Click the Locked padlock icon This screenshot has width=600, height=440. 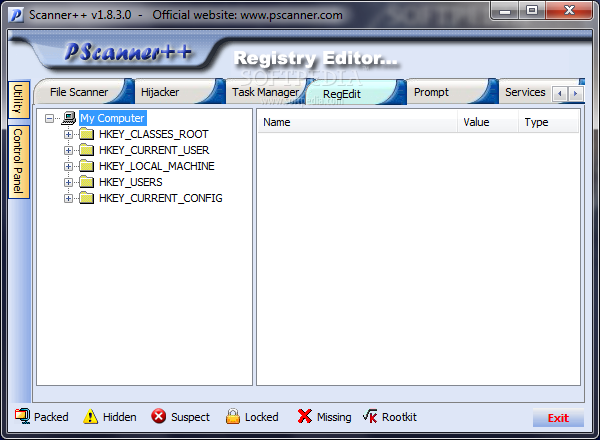pyautogui.click(x=233, y=416)
